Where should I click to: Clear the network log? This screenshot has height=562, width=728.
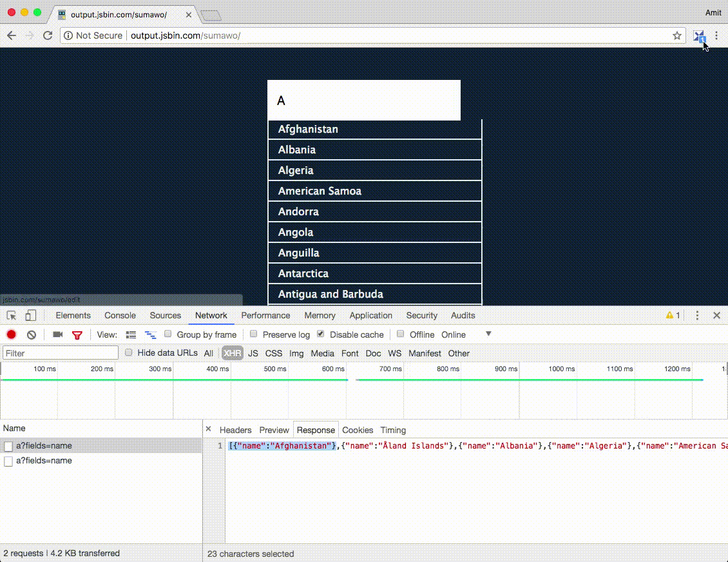[31, 334]
